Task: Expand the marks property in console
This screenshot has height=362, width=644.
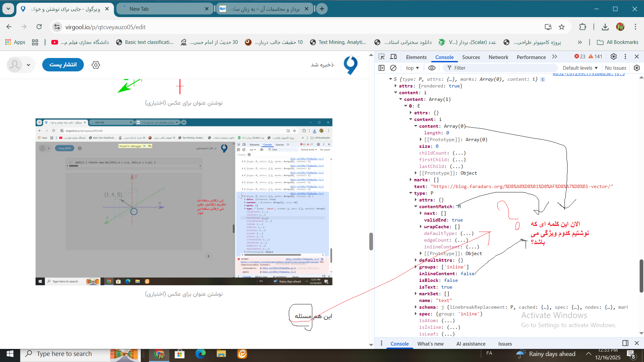Action: click(411, 180)
